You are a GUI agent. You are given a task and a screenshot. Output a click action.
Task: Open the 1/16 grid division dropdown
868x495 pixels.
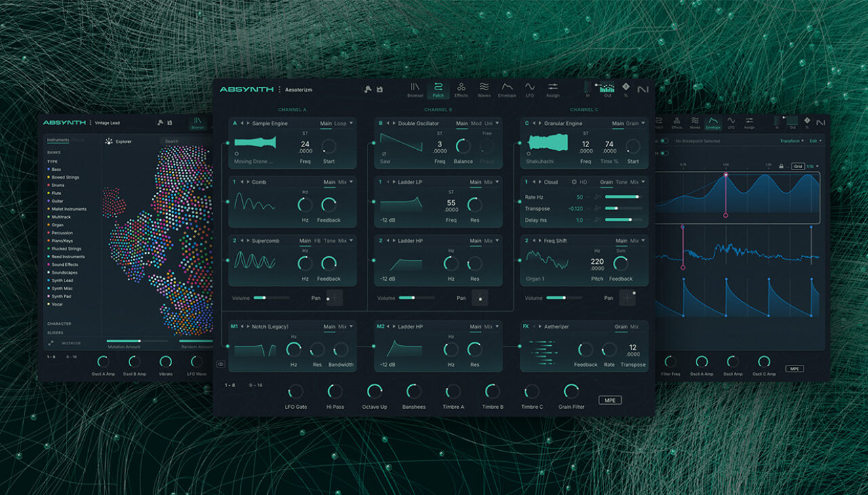tap(812, 166)
